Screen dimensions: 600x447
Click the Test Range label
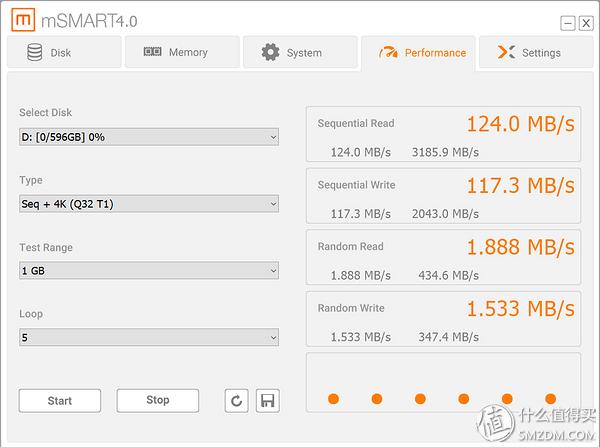[46, 248]
